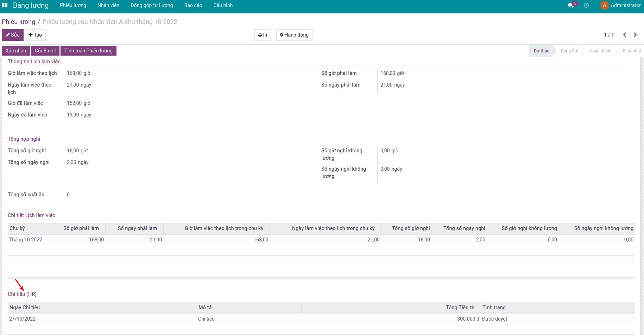Viewport: 644px width, 335px height.
Task: Click the In print button
Action: pyautogui.click(x=263, y=35)
